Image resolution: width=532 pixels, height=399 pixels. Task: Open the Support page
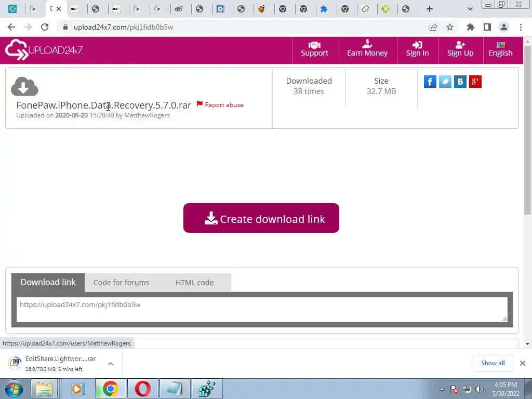(314, 49)
